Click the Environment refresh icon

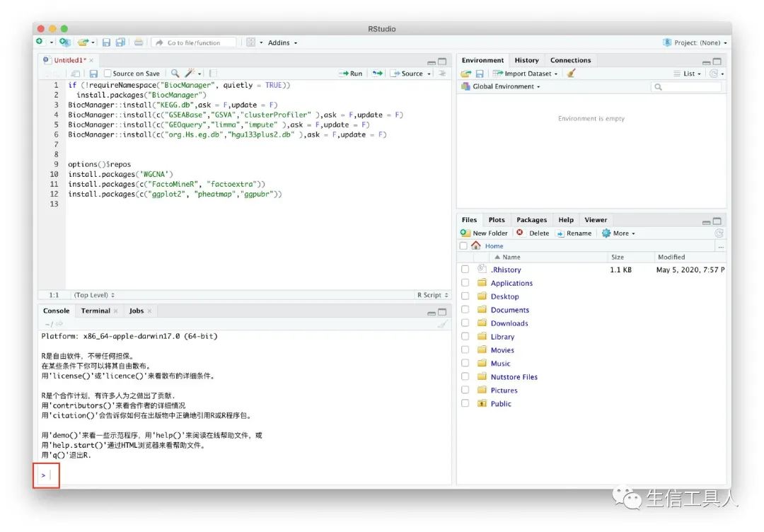tap(714, 74)
